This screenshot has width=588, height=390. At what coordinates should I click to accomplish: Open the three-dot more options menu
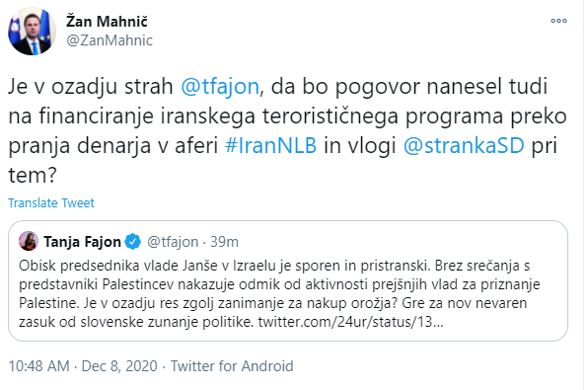click(558, 21)
